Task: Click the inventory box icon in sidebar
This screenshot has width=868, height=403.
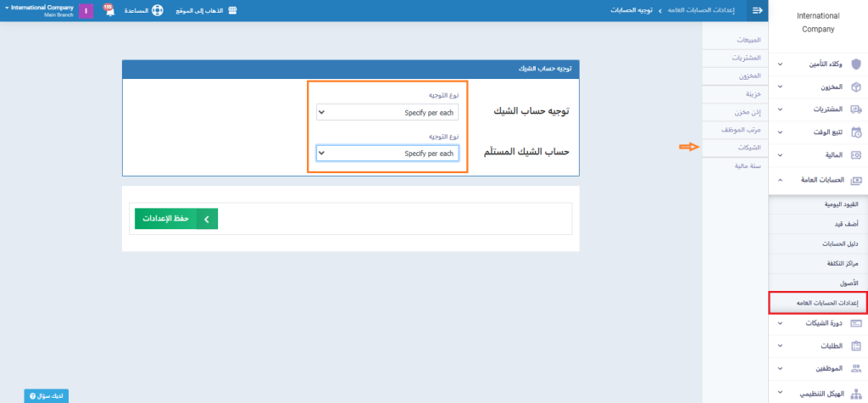Action: click(855, 87)
